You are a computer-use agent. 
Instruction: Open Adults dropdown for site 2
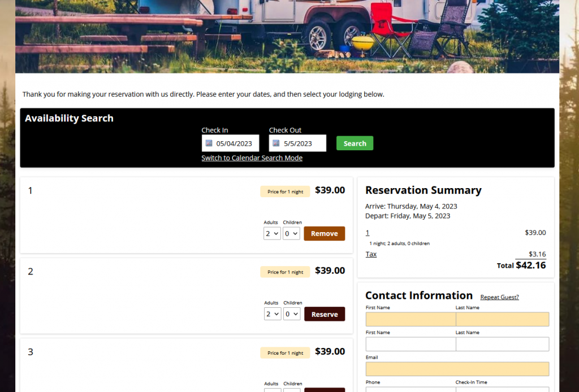[x=272, y=314]
